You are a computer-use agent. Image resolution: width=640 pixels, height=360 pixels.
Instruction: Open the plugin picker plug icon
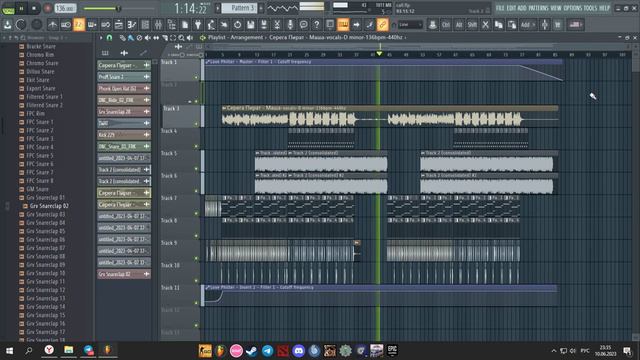point(198,24)
